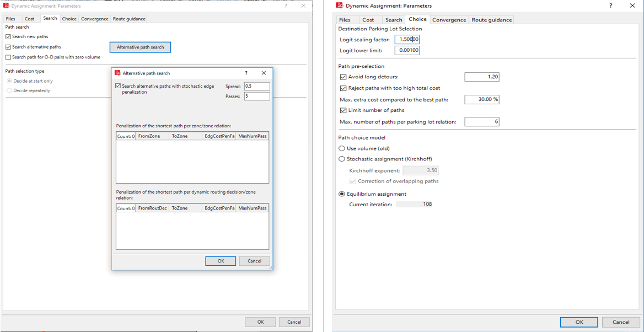Screen dimensions: 644x332
Task: Switch to Choice tab in left window
Action: pyautogui.click(x=69, y=19)
